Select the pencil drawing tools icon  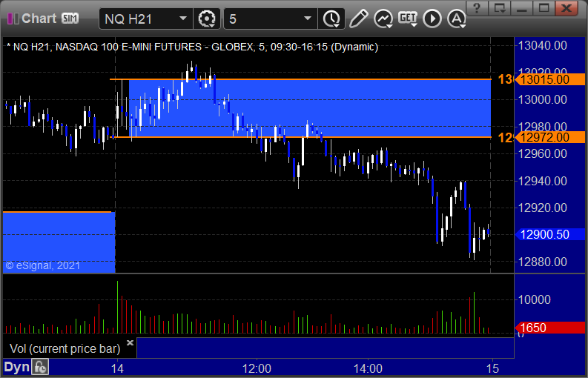(x=359, y=19)
